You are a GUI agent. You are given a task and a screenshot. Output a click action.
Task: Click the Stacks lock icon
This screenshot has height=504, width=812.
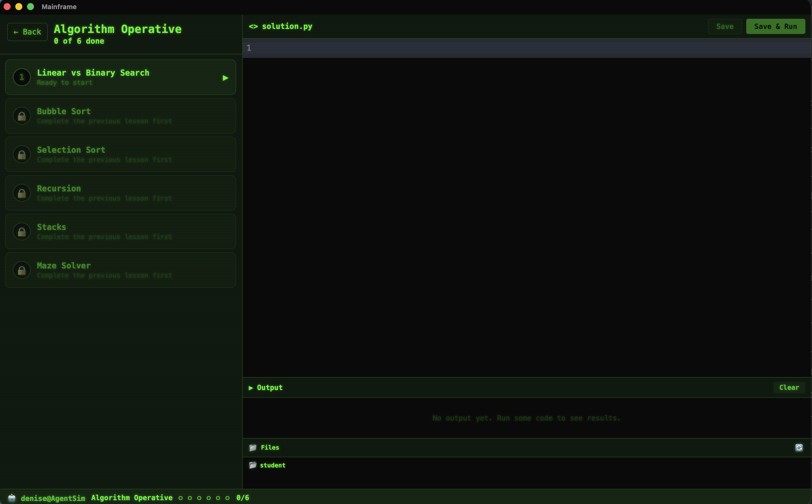click(x=22, y=232)
